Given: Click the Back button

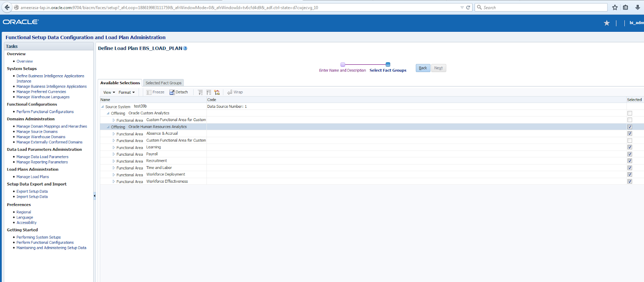Looking at the screenshot, I should pos(423,68).
